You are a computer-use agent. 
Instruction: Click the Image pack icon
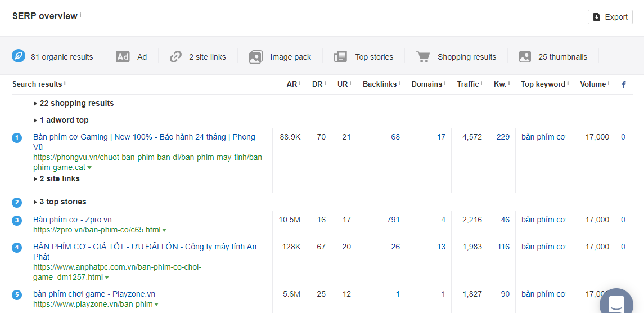256,57
